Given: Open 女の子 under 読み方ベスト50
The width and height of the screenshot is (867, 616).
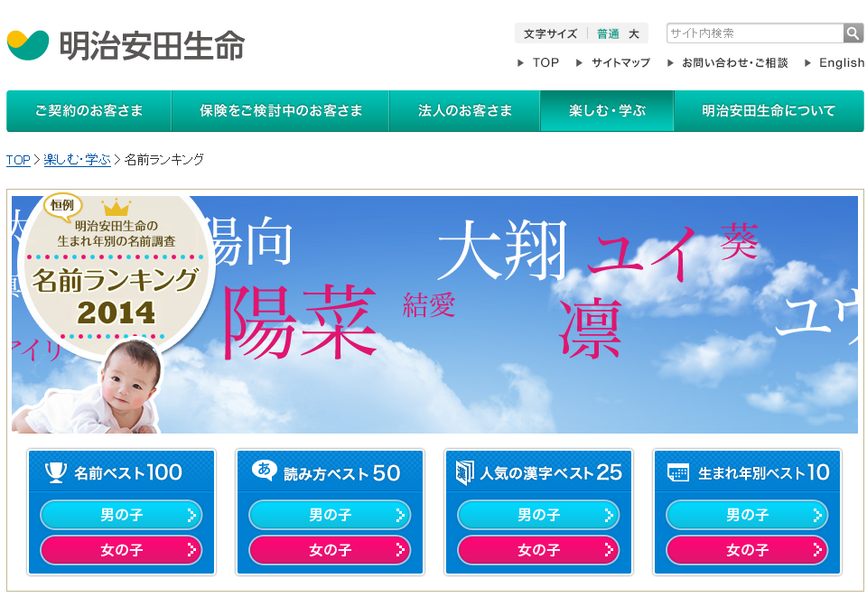Looking at the screenshot, I should click(330, 550).
